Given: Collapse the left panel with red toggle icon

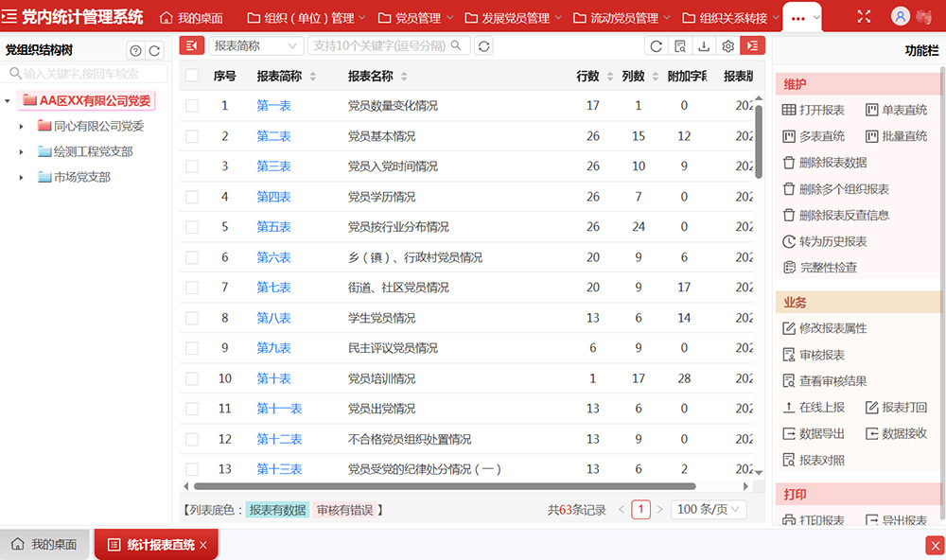Looking at the screenshot, I should click(x=191, y=45).
